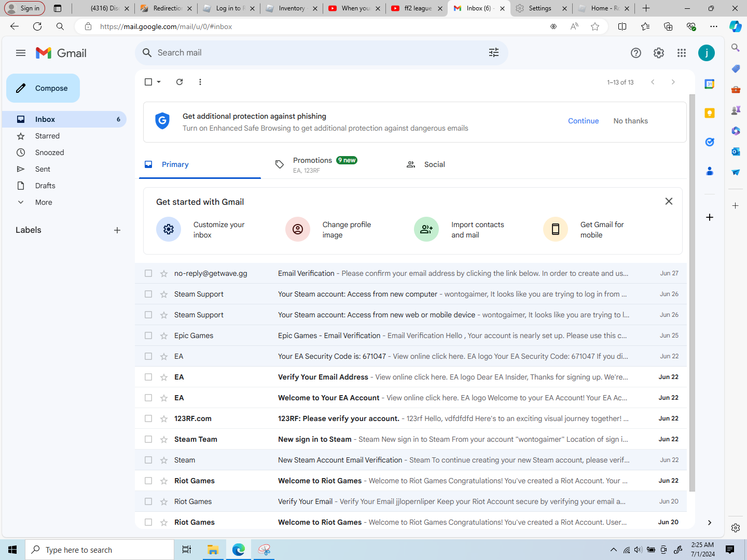The width and height of the screenshot is (747, 560).
Task: Open the select dropdown arrow beside the checkbox
Action: coord(159,82)
